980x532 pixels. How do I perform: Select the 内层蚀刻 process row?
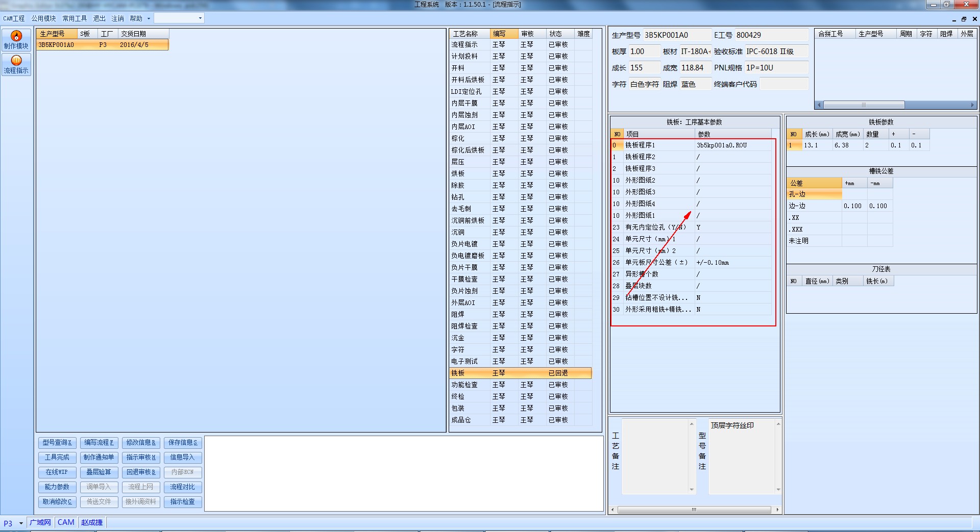(x=521, y=115)
